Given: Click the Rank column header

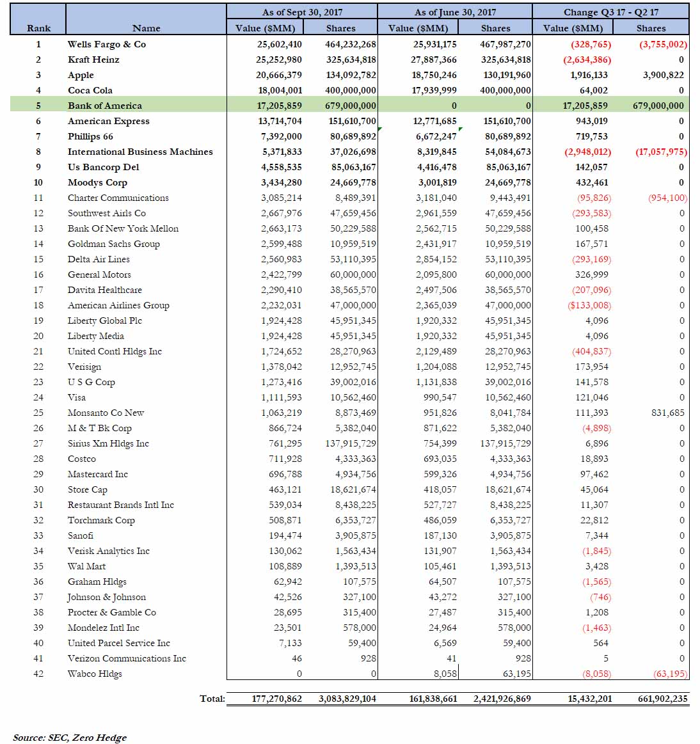Looking at the screenshot, I should (38, 28).
